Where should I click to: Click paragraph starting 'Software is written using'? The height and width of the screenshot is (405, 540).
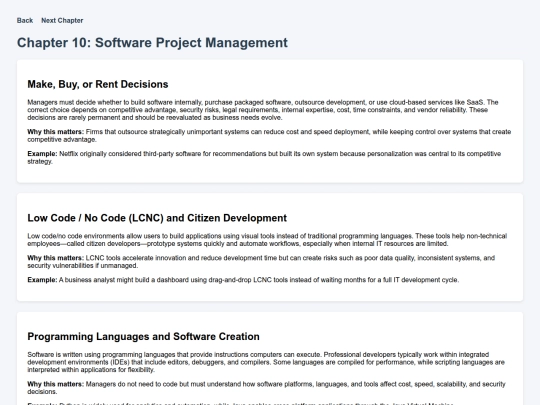point(266,362)
